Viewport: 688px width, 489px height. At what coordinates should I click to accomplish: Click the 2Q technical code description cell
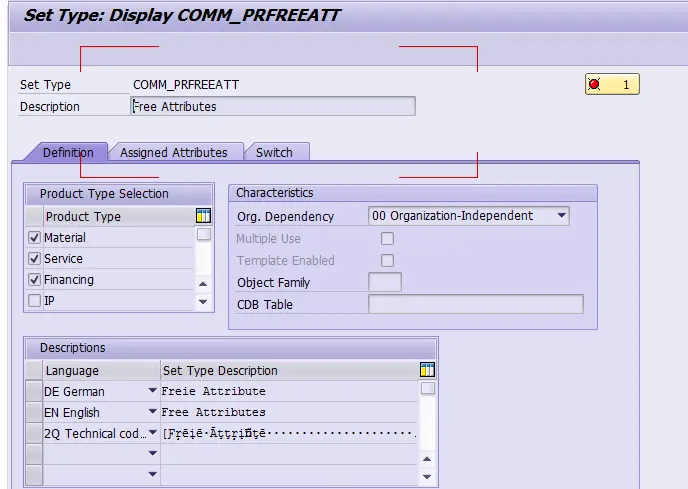tap(289, 433)
